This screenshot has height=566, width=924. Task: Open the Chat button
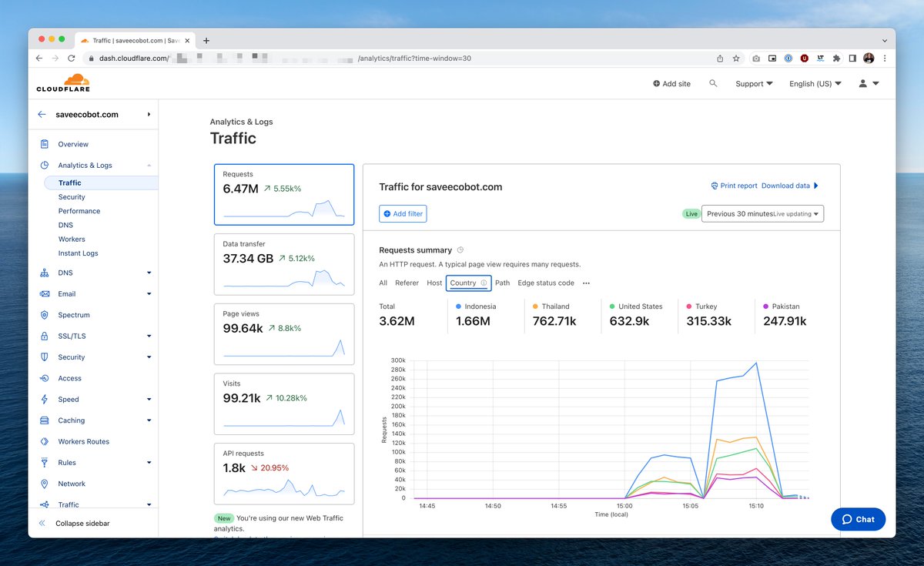858,519
